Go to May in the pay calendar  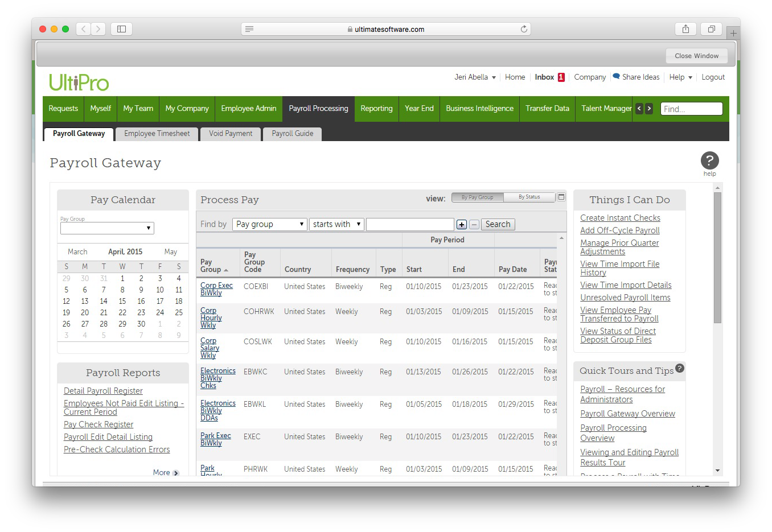(x=171, y=251)
